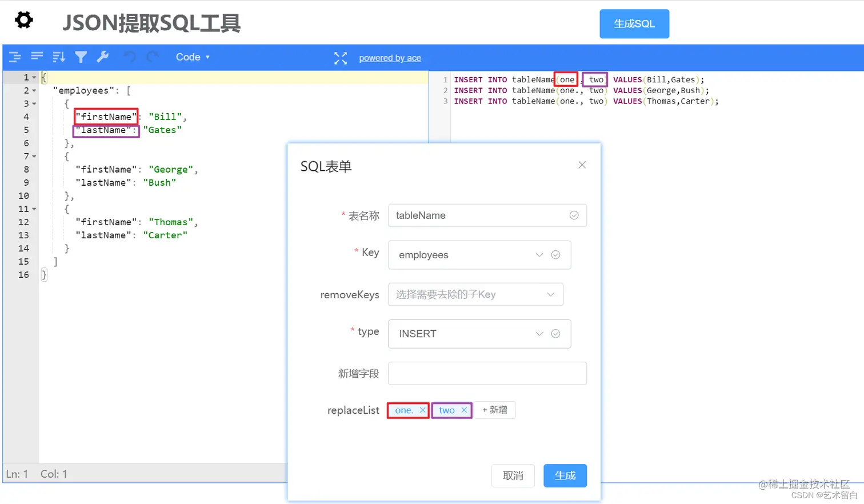Click the 取消 button
The image size is (864, 504).
click(513, 475)
